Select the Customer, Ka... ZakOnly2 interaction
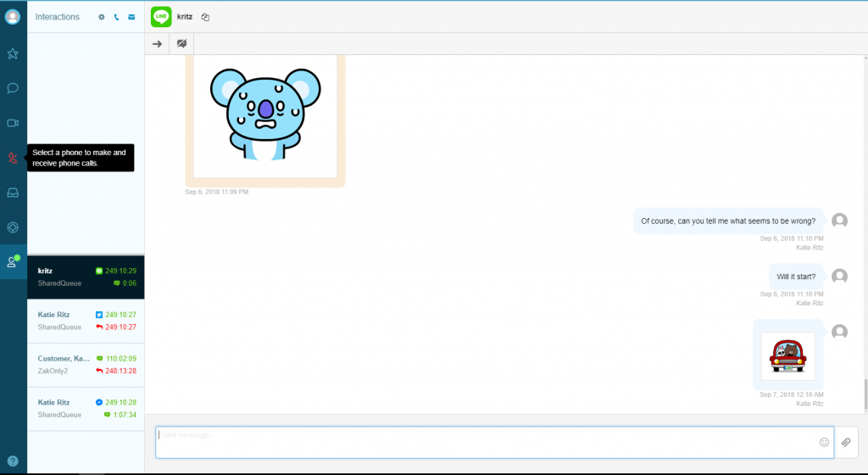Image resolution: width=868 pixels, height=475 pixels. pos(86,365)
